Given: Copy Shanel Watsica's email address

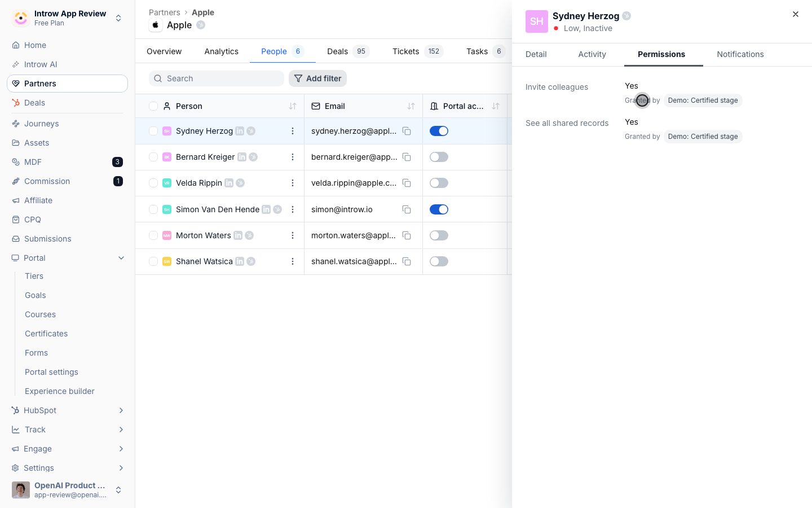Looking at the screenshot, I should pos(407,261).
